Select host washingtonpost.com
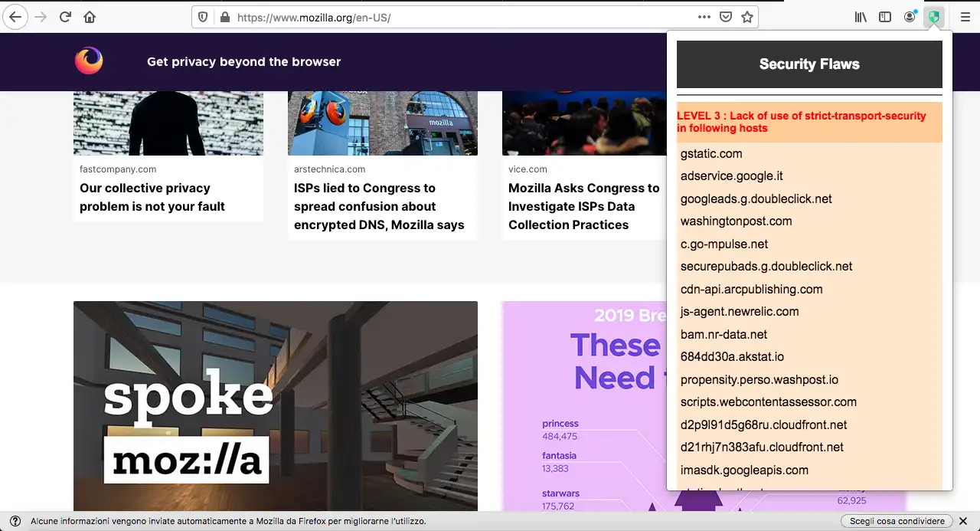This screenshot has width=980, height=531. [x=736, y=221]
